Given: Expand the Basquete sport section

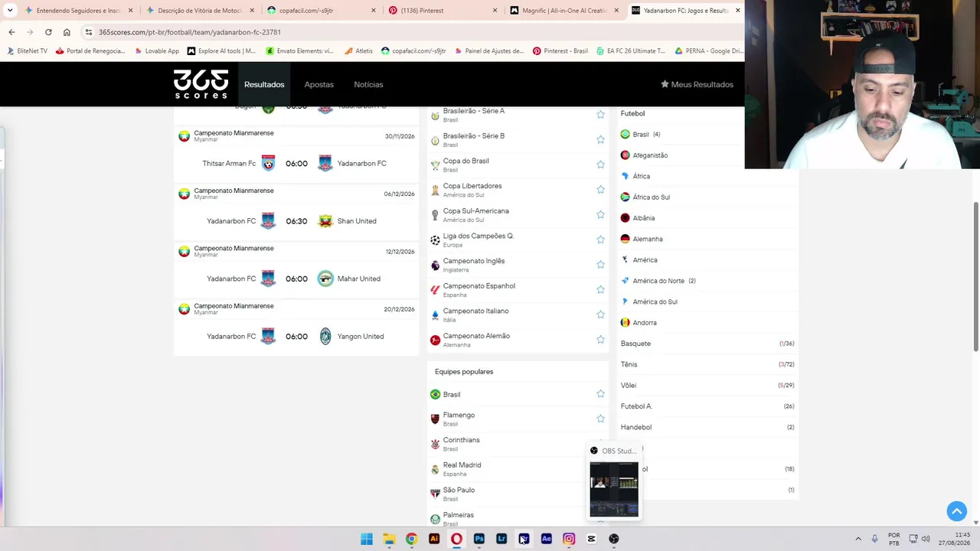Looking at the screenshot, I should pos(708,344).
